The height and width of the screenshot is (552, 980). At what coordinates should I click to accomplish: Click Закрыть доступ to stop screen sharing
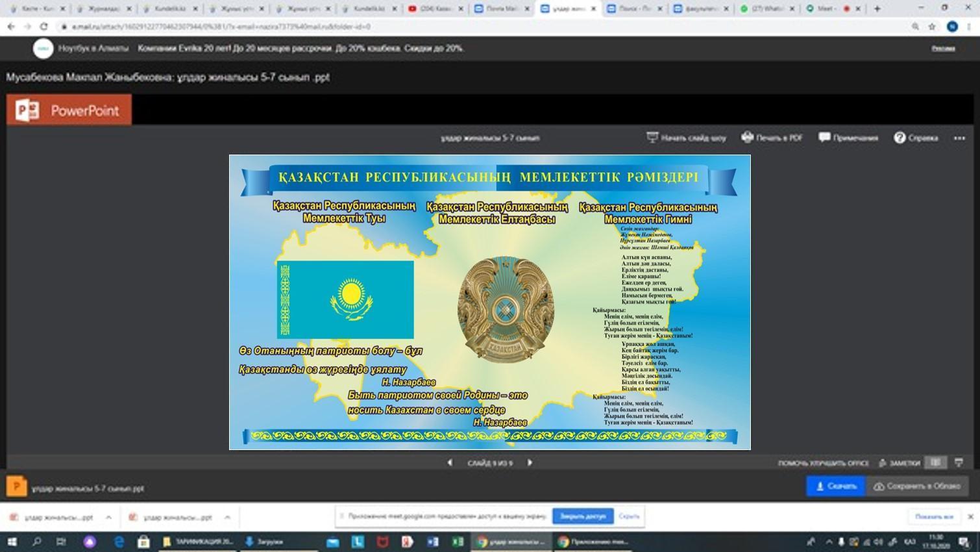(x=582, y=516)
